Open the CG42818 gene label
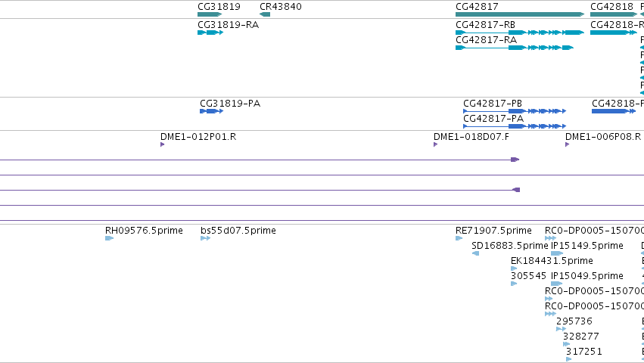Image resolution: width=644 pixels, height=363 pixels. (x=611, y=7)
